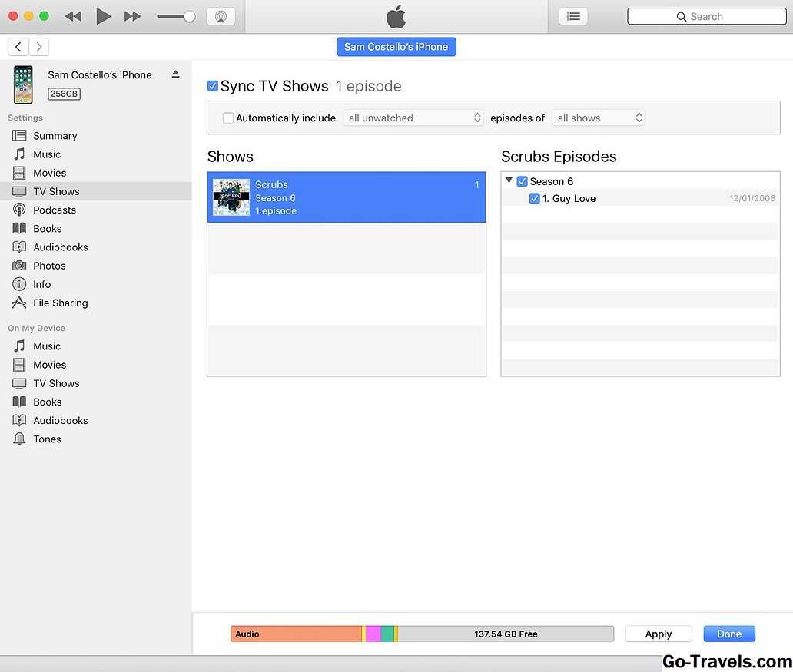Uncheck the 1. Guy Love episode
This screenshot has height=672, width=793.
(535, 199)
